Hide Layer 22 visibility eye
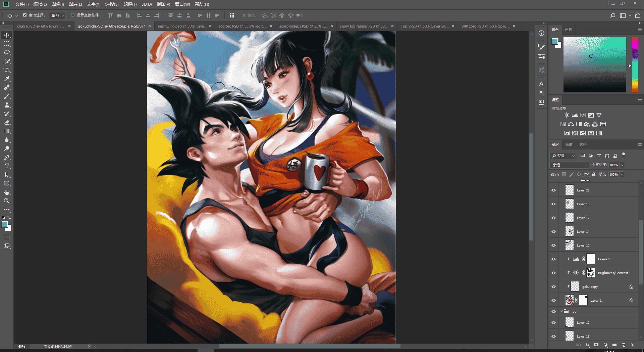Image resolution: width=644 pixels, height=352 pixels. tap(553, 190)
